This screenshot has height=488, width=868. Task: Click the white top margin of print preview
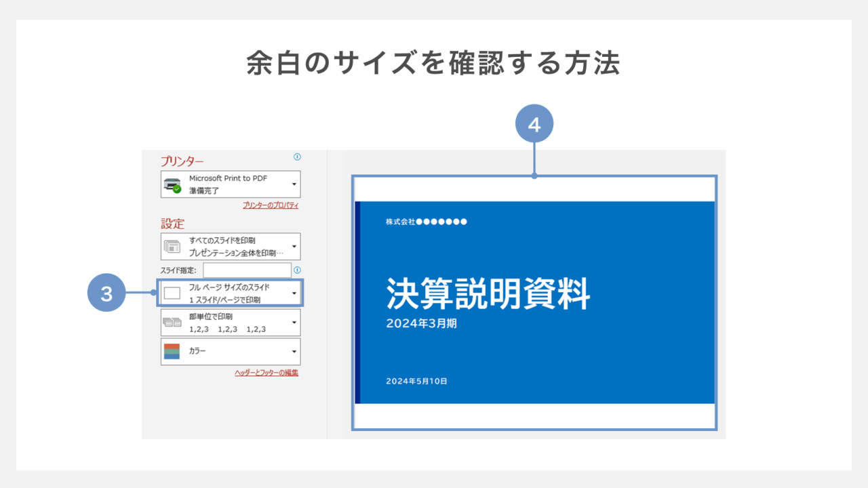(534, 189)
